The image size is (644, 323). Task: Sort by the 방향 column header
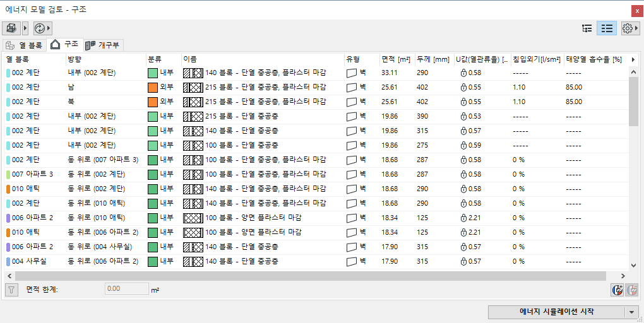(x=105, y=59)
